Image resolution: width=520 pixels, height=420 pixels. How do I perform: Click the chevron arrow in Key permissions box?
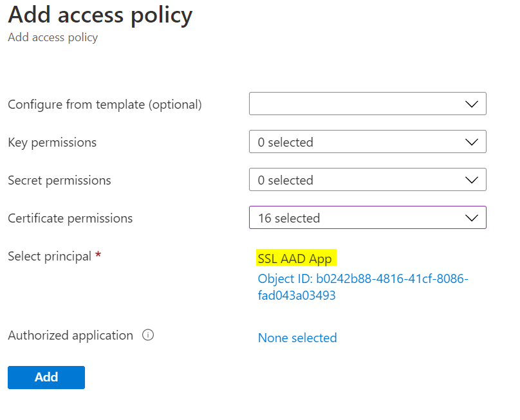coord(471,142)
